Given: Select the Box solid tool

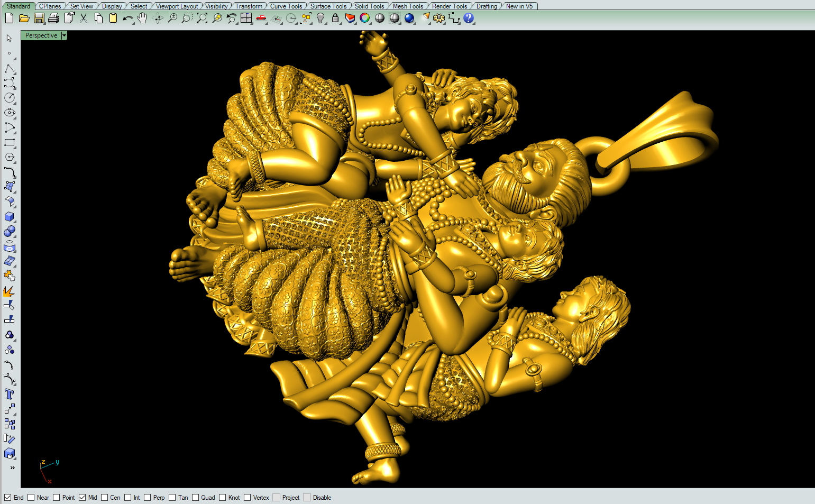Looking at the screenshot, I should coord(10,216).
